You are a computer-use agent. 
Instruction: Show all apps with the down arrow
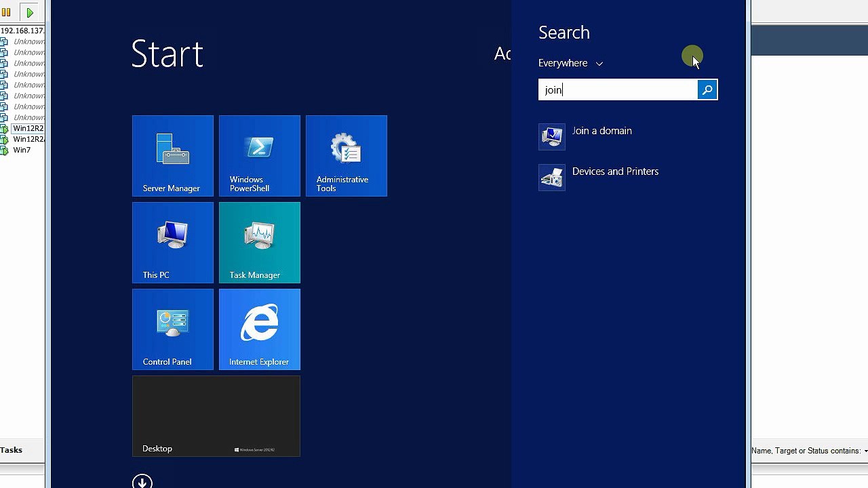[x=142, y=482]
